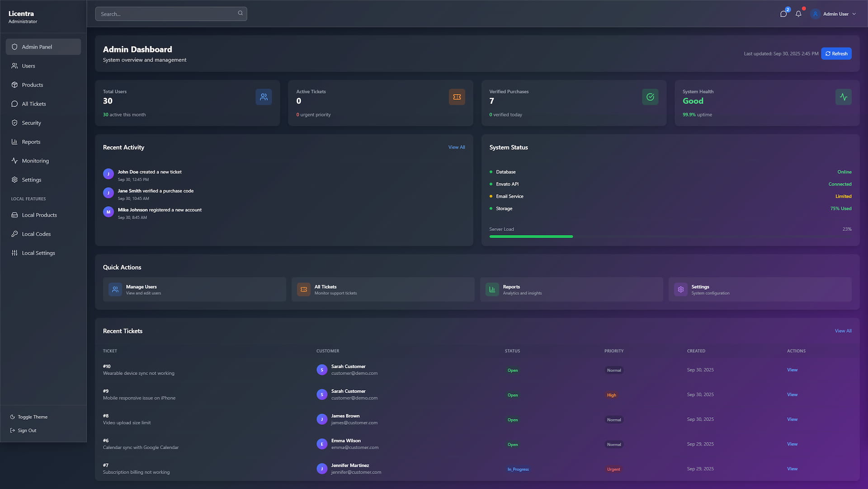Screen dimensions: 868x489
Task: Go to Security sidebar item
Action: point(31,123)
